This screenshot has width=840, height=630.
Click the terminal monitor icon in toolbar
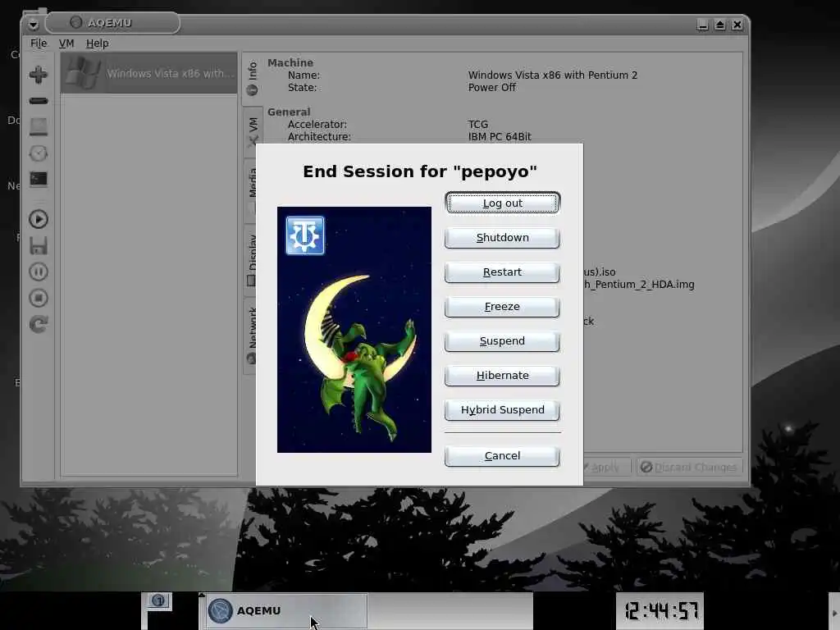[x=38, y=179]
